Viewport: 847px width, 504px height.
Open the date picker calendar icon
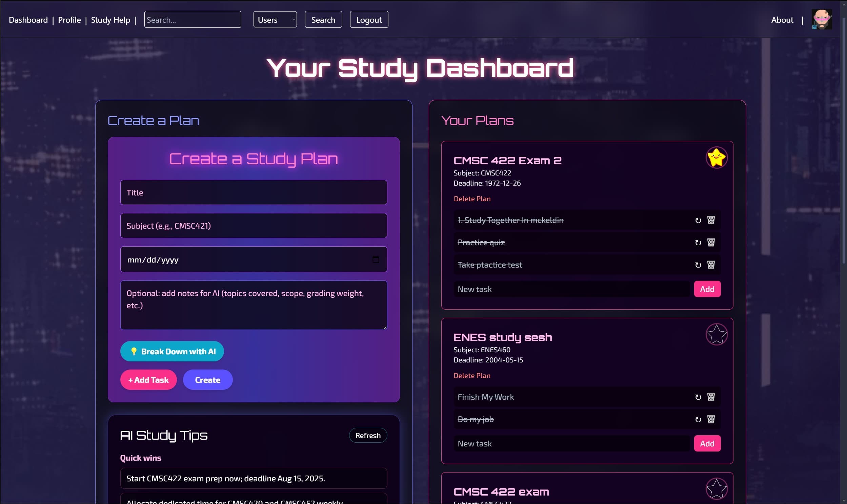(x=376, y=259)
